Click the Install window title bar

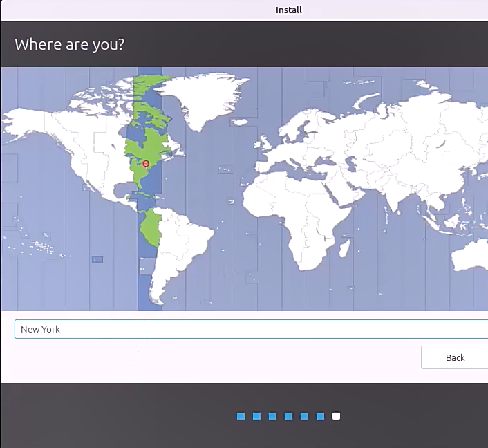click(244, 10)
